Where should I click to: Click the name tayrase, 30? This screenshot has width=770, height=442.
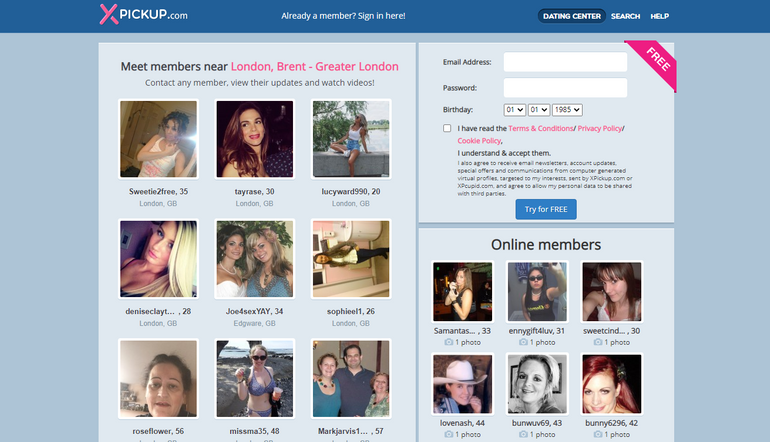click(254, 192)
